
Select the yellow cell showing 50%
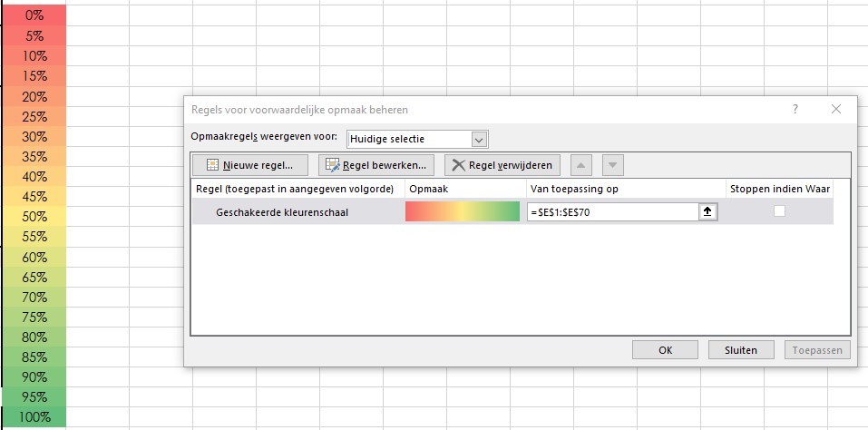click(34, 217)
